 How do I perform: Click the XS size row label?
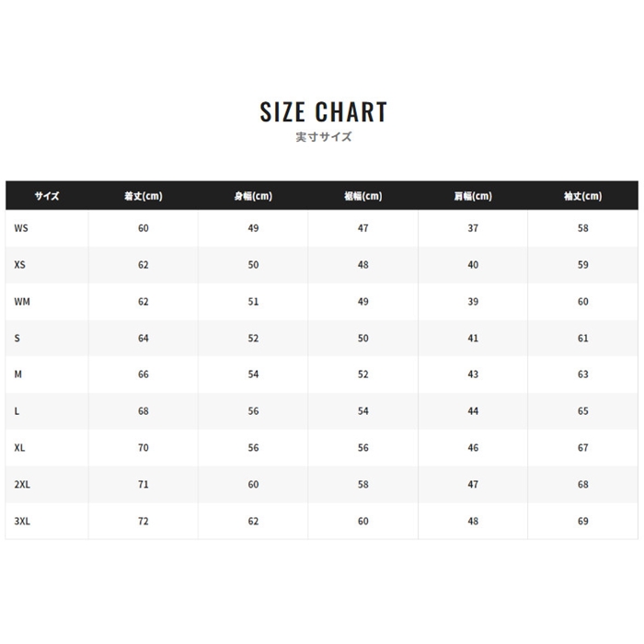point(21,265)
